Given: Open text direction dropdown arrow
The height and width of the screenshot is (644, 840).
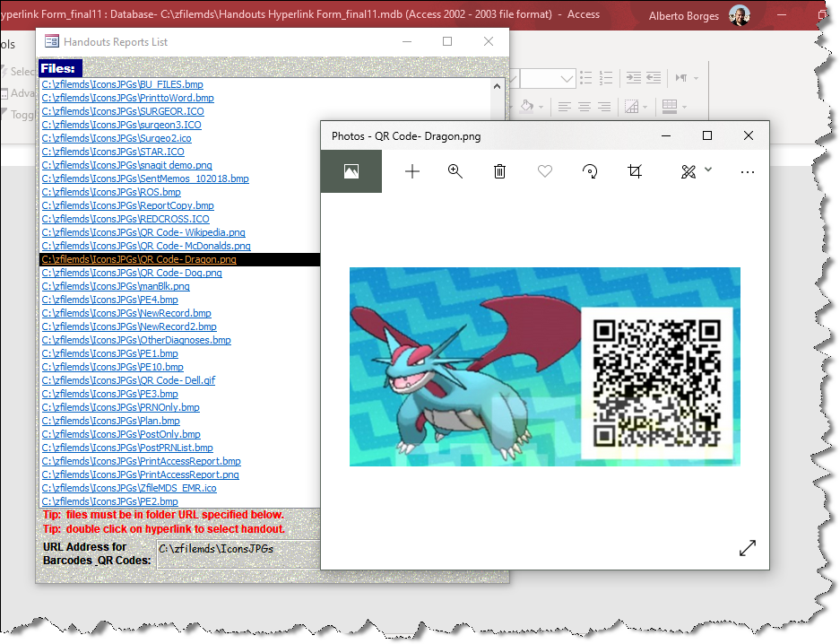Looking at the screenshot, I should click(x=696, y=79).
